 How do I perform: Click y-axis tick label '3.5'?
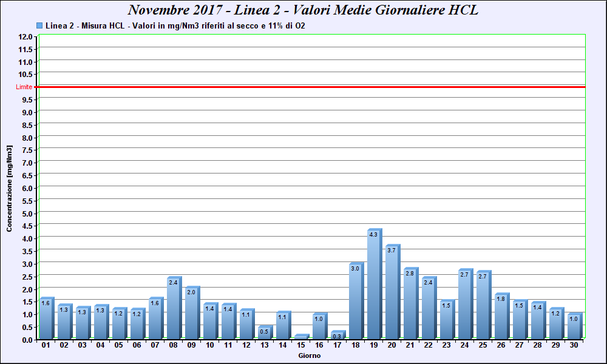(27, 252)
